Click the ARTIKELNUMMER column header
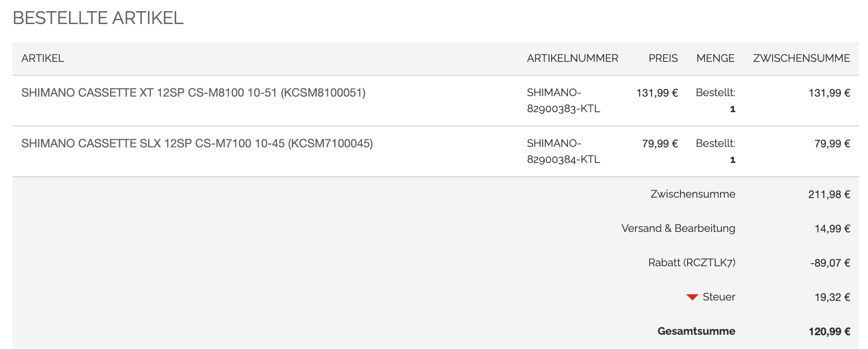Screen dimensions: 868x349 573,58
